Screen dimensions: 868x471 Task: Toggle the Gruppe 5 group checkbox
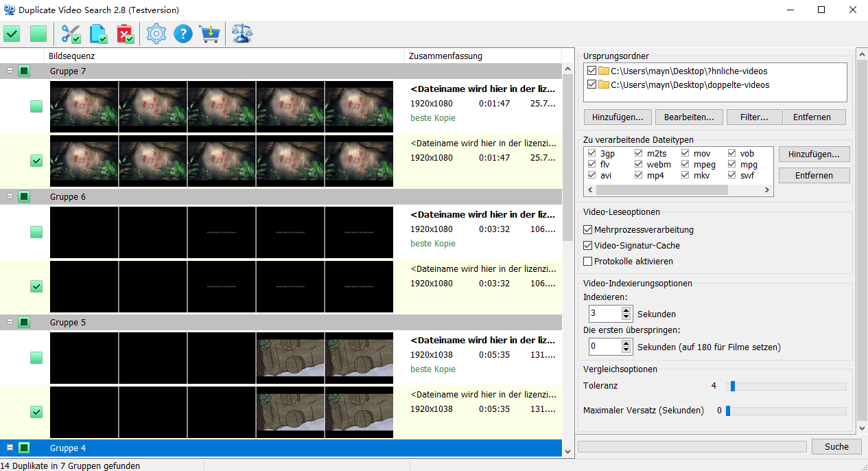(24, 322)
